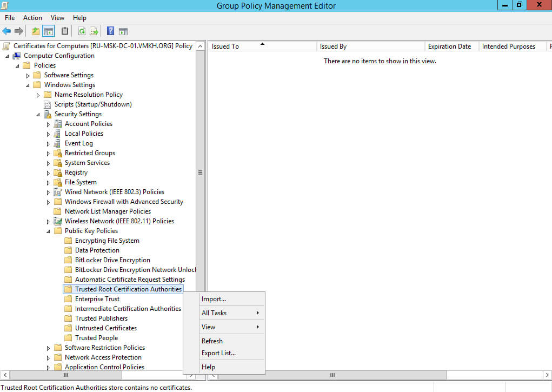
Task: Sort by Intended Purposes column header
Action: [513, 46]
